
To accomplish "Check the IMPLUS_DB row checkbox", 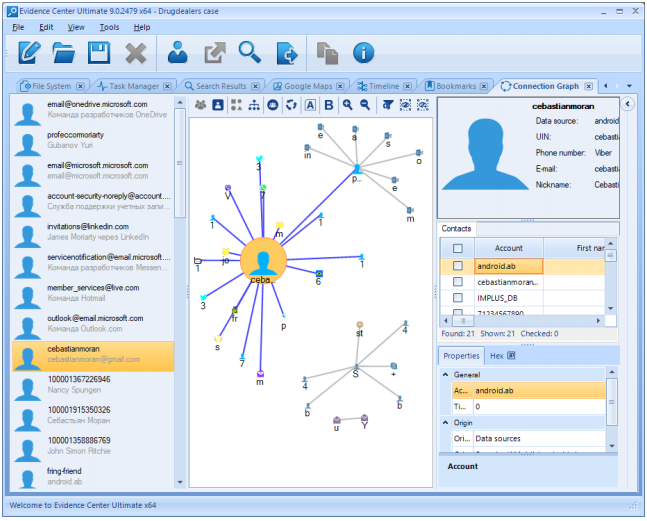I will 458,297.
